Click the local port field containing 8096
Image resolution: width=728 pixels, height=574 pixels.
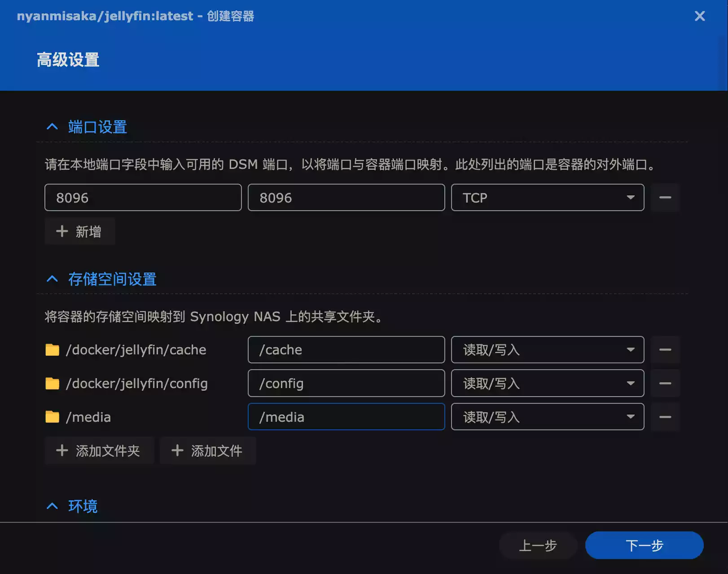click(x=143, y=198)
